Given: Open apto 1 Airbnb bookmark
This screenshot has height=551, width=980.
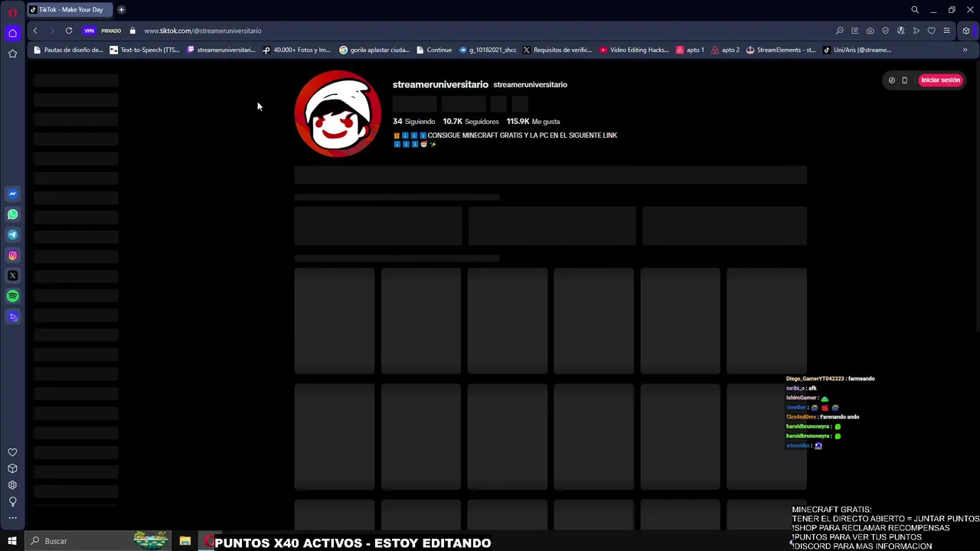Looking at the screenshot, I should 690,50.
